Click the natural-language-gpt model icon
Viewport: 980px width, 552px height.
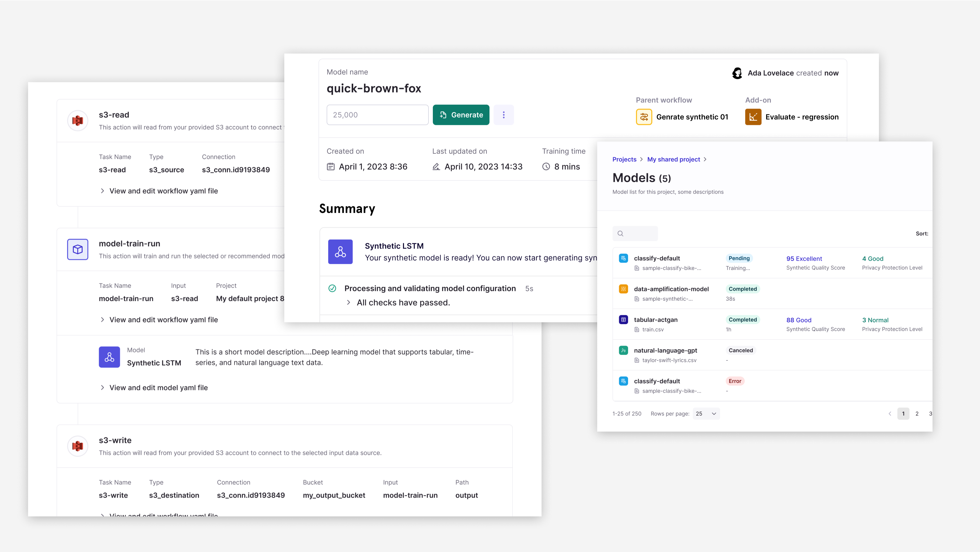click(623, 350)
